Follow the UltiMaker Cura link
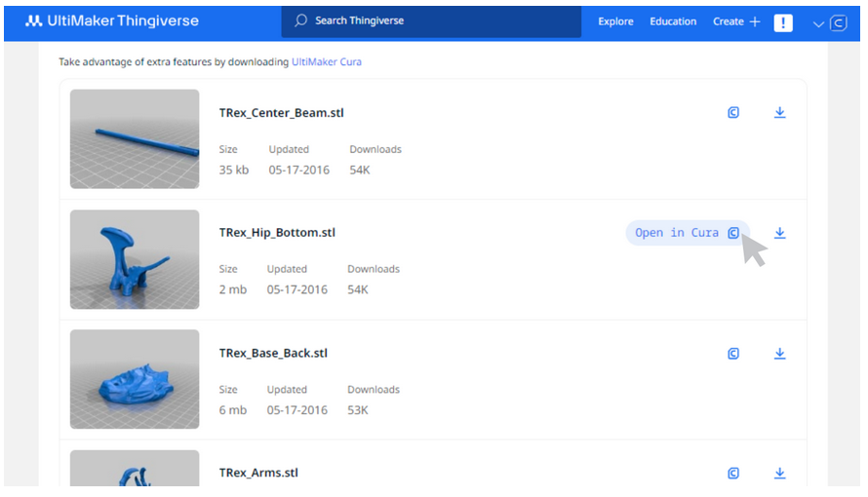Screen dimensions: 868x497 (326, 62)
